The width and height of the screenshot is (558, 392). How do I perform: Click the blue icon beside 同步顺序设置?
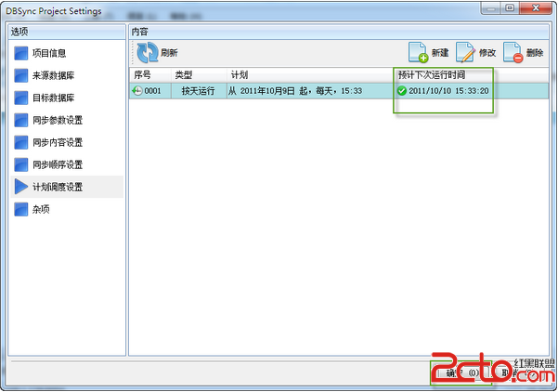(x=21, y=164)
